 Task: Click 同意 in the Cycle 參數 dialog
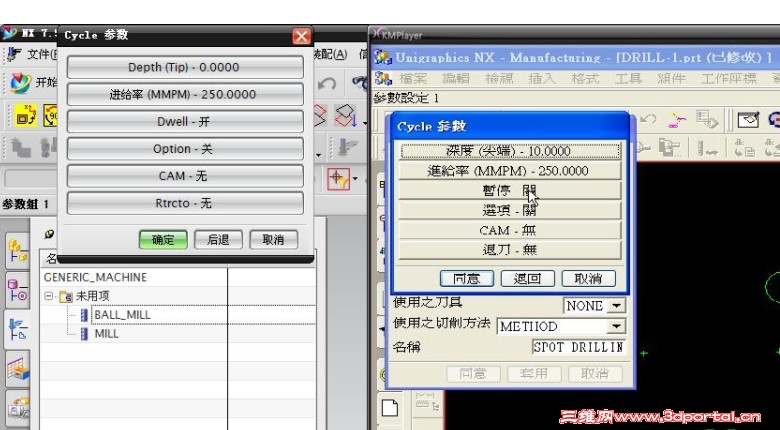(x=467, y=279)
